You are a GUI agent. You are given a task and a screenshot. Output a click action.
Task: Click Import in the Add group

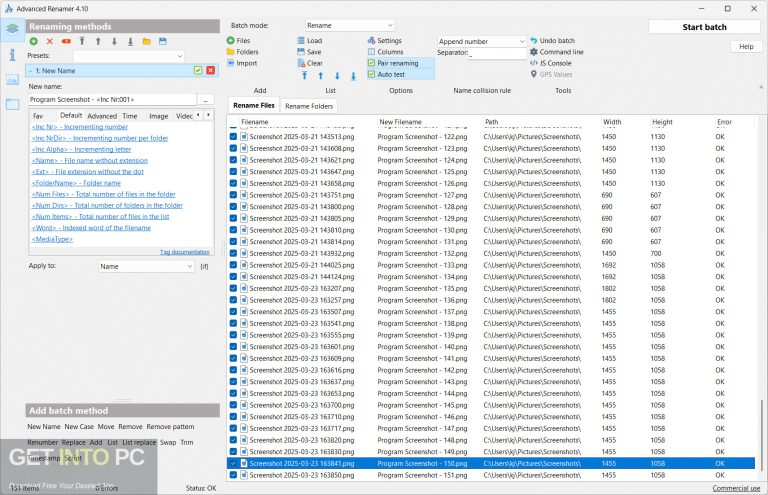pos(242,63)
